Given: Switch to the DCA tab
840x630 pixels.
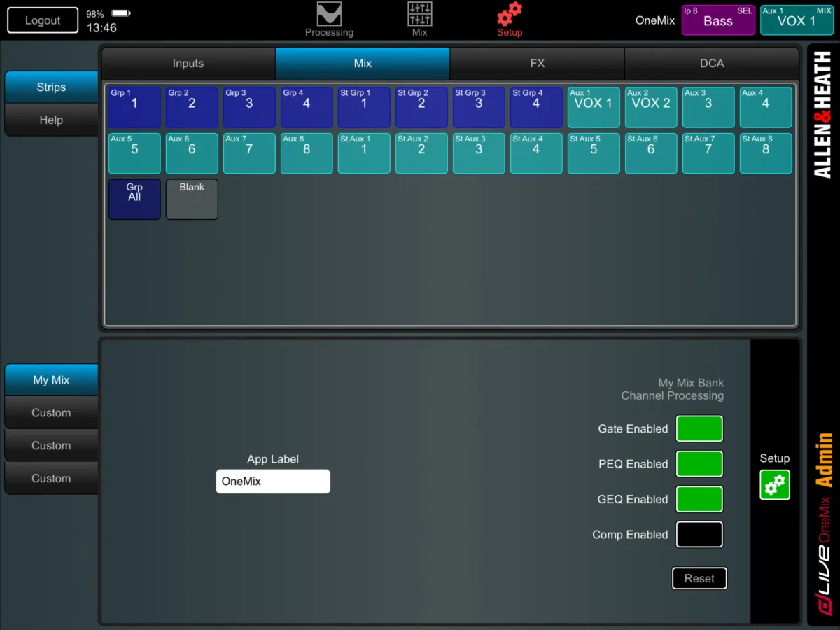Looking at the screenshot, I should pos(712,63).
